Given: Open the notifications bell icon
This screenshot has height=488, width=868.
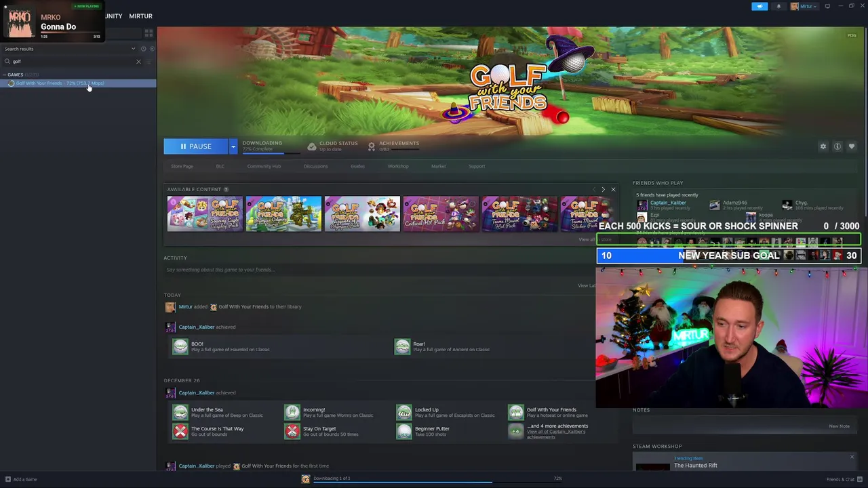Looking at the screenshot, I should click(x=778, y=6).
